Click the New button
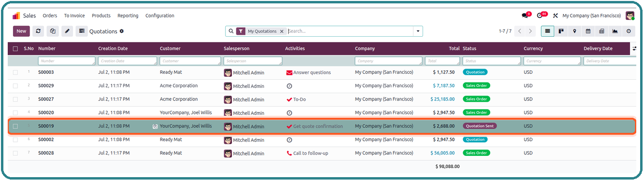The width and height of the screenshot is (644, 181). tap(21, 31)
